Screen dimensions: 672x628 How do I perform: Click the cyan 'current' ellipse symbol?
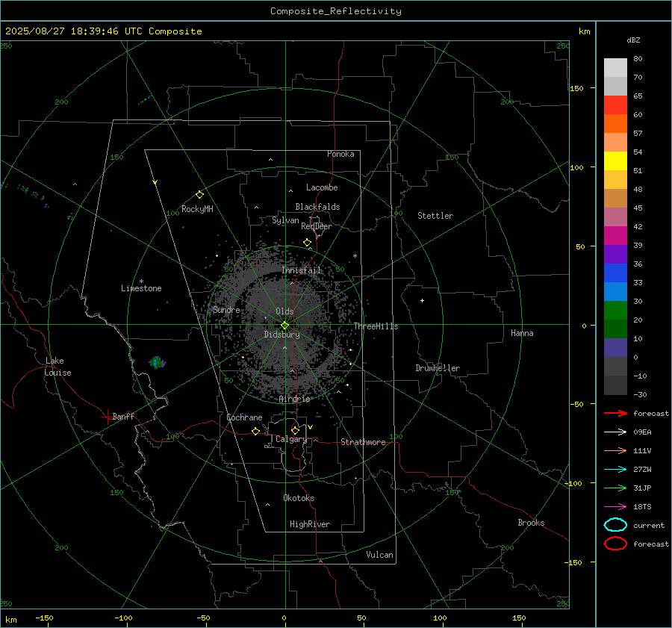click(x=615, y=525)
